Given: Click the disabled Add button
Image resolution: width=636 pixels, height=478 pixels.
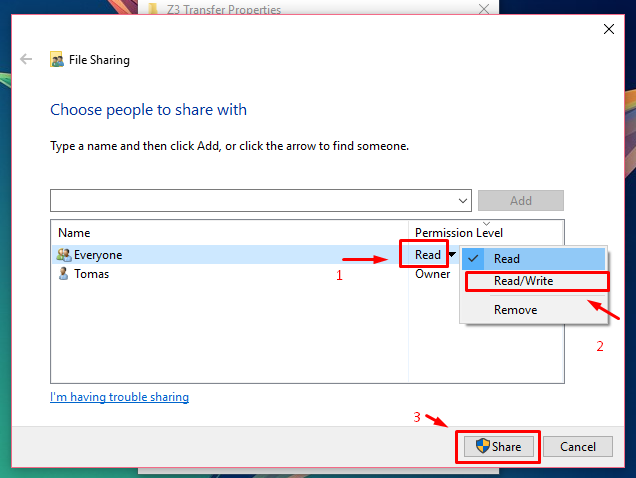Looking at the screenshot, I should (521, 200).
